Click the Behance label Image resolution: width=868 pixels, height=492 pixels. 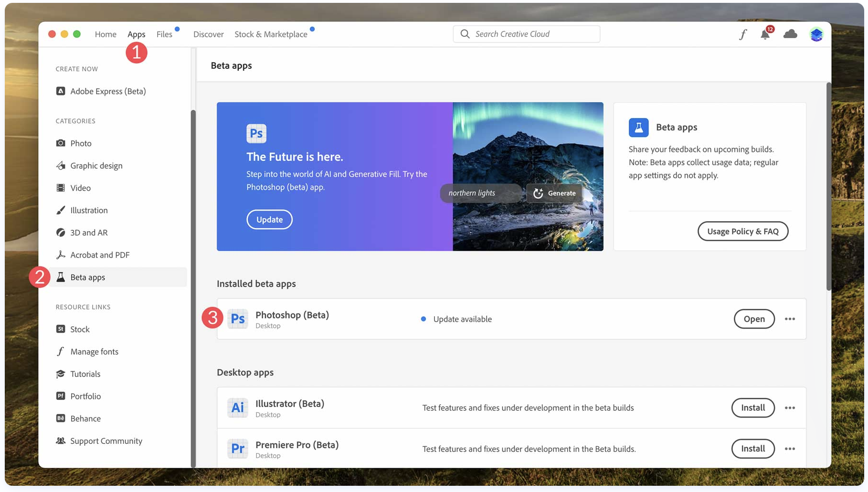click(x=85, y=418)
